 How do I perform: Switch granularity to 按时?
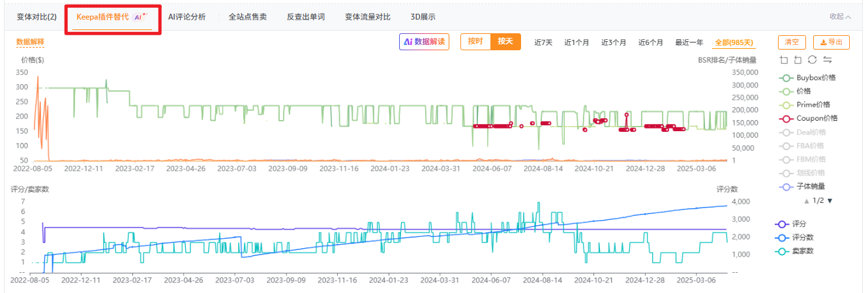point(475,42)
